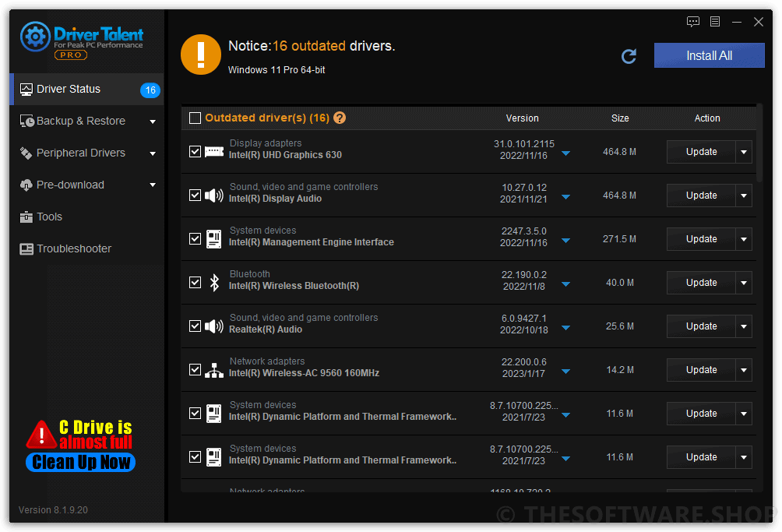The height and width of the screenshot is (532, 782).
Task: Click the Clean Up Now button
Action: pos(81,462)
